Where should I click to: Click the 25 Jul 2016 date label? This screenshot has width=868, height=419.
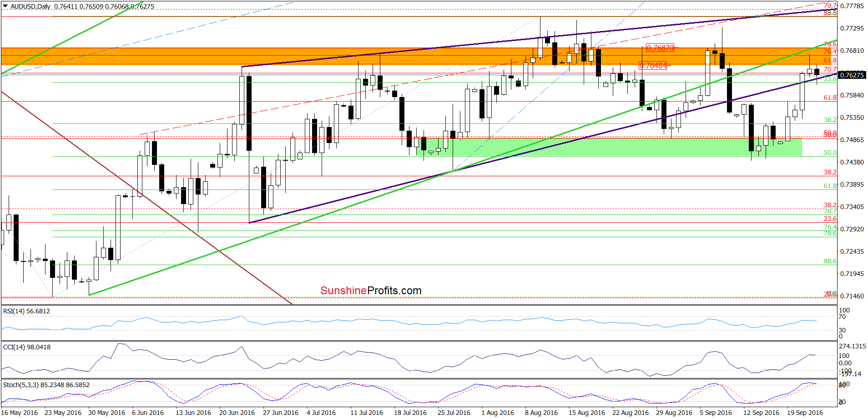pyautogui.click(x=454, y=413)
